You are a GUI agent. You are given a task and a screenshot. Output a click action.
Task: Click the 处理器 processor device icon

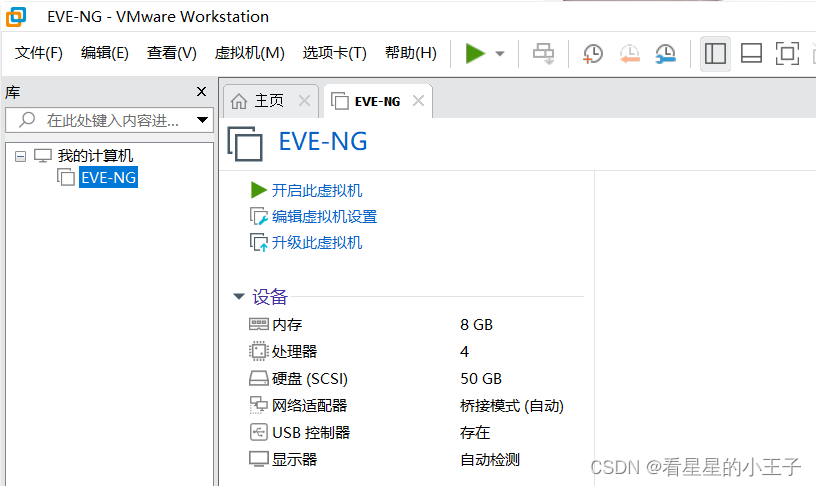click(259, 351)
